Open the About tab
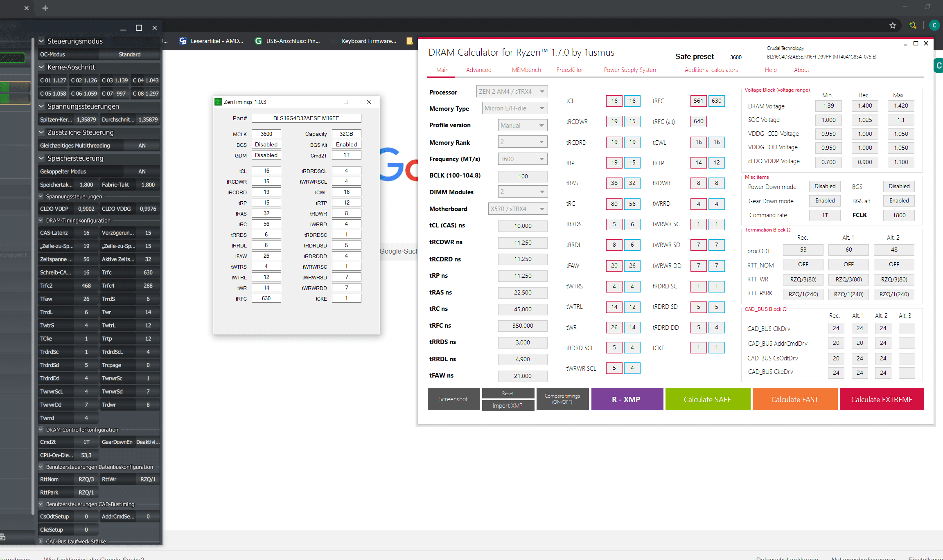Image resolution: width=943 pixels, height=560 pixels. coord(801,70)
